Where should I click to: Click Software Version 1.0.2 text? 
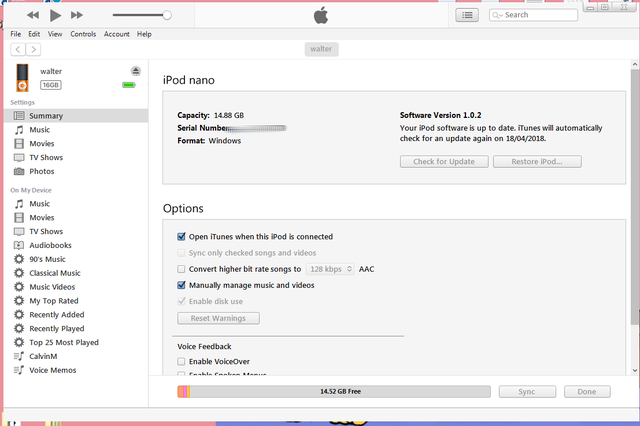tap(440, 115)
